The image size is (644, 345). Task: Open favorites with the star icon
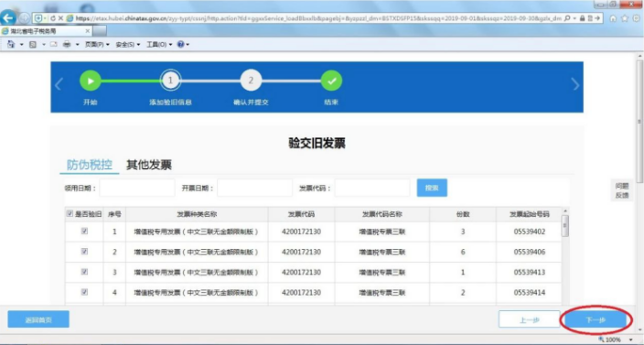[625, 18]
